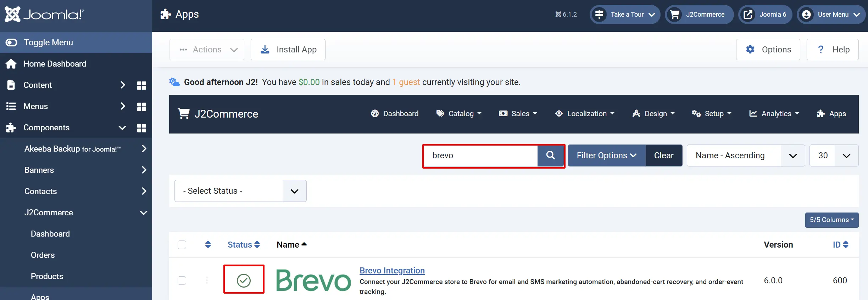
Task: Click the J2Commerce header button
Action: [x=699, y=15]
